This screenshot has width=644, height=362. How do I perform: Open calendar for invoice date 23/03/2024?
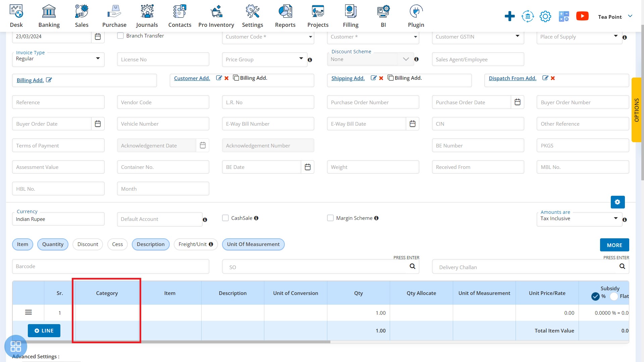tap(98, 37)
